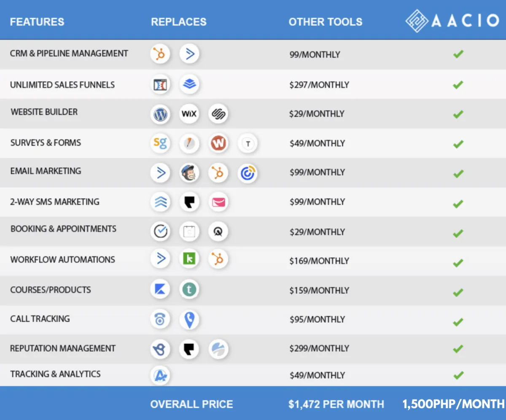Click the ClickFunnels logo in Unlimited Sales Funnels row
Image resolution: width=506 pixels, height=420 pixels.
tap(160, 85)
